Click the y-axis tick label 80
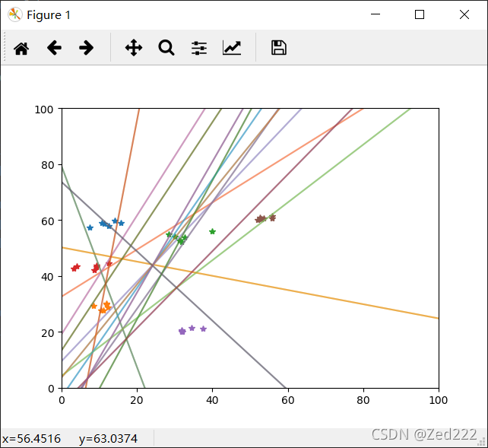This screenshot has width=488, height=448. pyautogui.click(x=48, y=165)
